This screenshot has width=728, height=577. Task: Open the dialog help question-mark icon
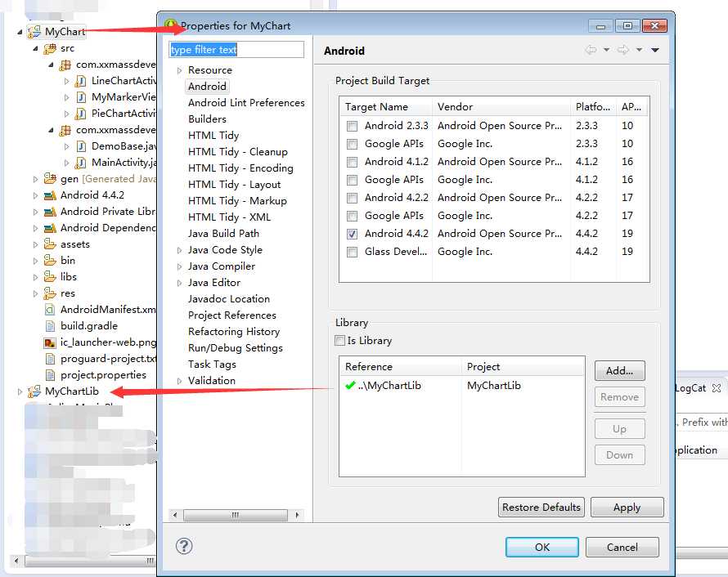184,547
